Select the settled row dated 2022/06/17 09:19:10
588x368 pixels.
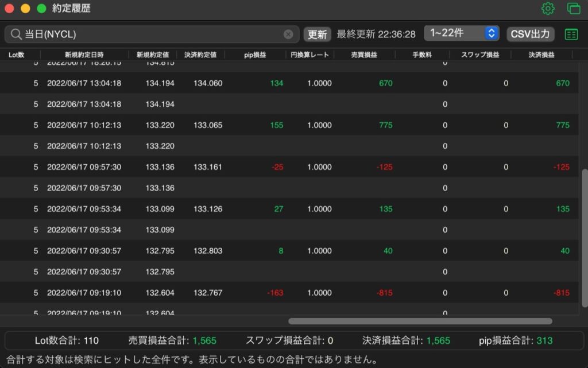click(289, 293)
